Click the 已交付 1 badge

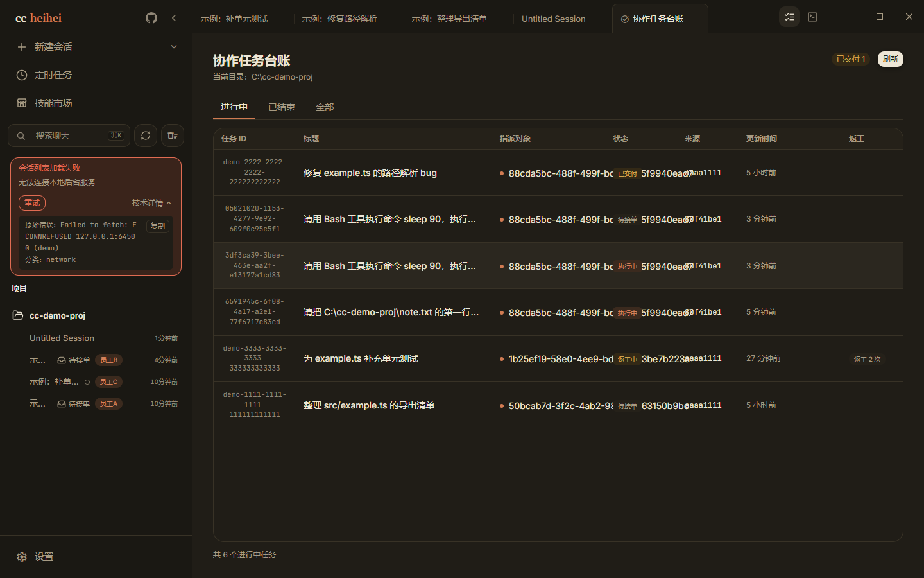(x=851, y=59)
